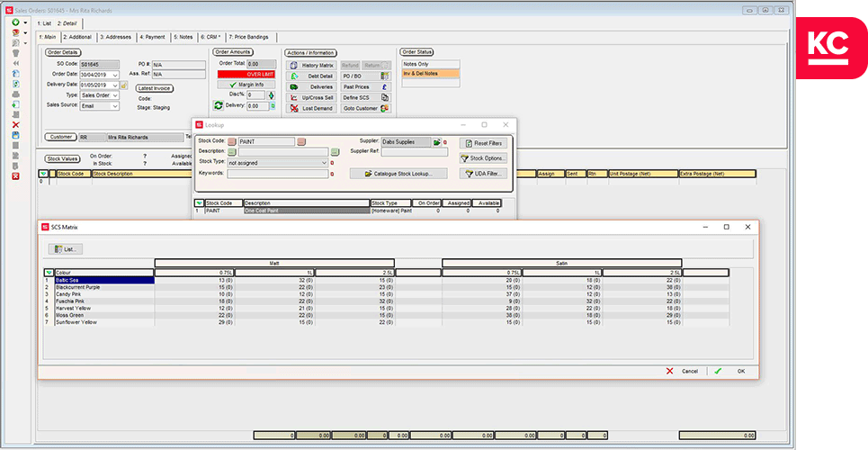The width and height of the screenshot is (868, 450).
Task: Click the green plus New icon in left toolbar
Action: (15, 22)
